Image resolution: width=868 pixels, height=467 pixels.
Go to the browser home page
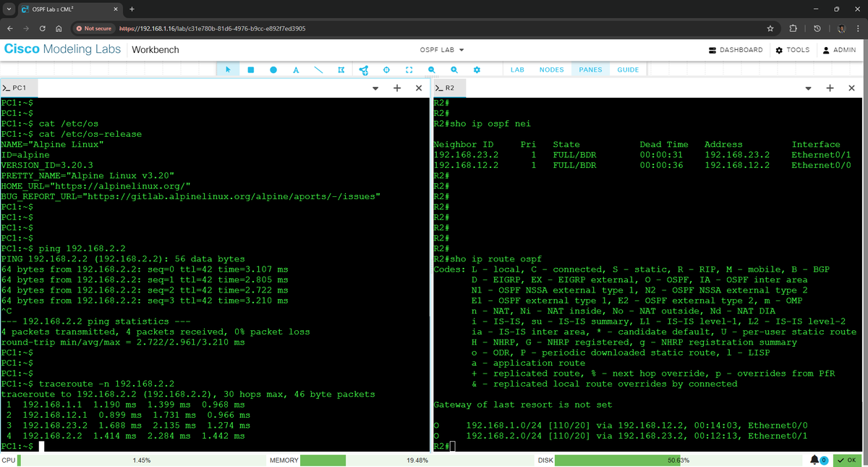tap(59, 28)
